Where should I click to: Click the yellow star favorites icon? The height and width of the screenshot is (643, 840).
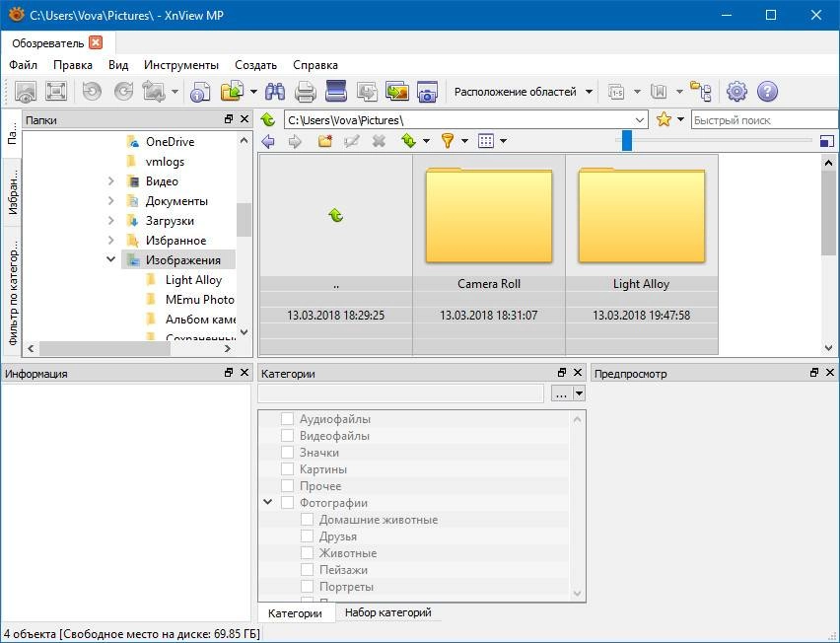[664, 119]
